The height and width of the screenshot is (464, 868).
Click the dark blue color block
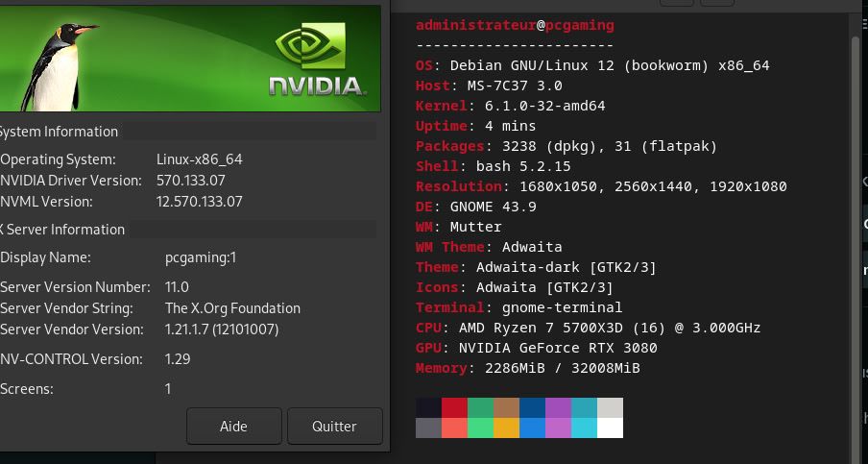pyautogui.click(x=532, y=408)
